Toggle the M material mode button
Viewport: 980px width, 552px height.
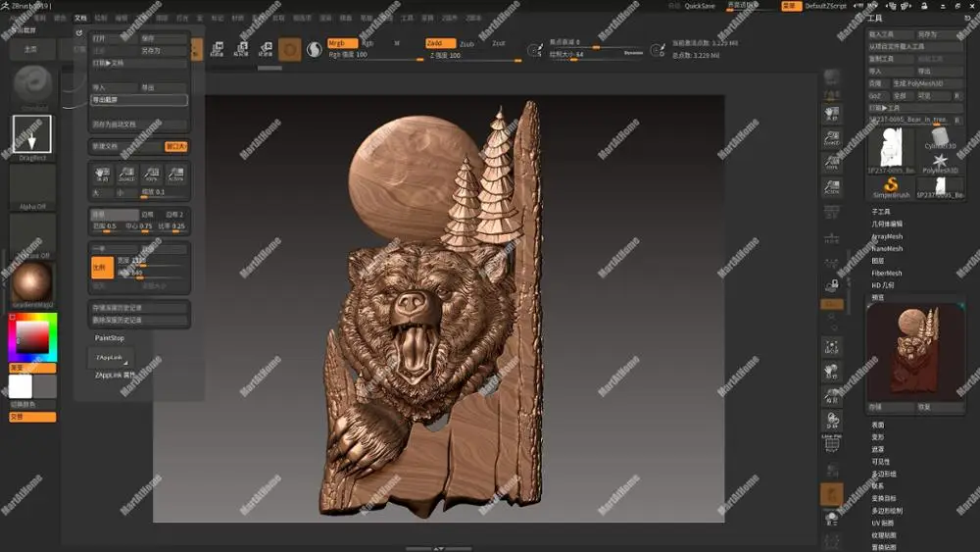tap(397, 43)
